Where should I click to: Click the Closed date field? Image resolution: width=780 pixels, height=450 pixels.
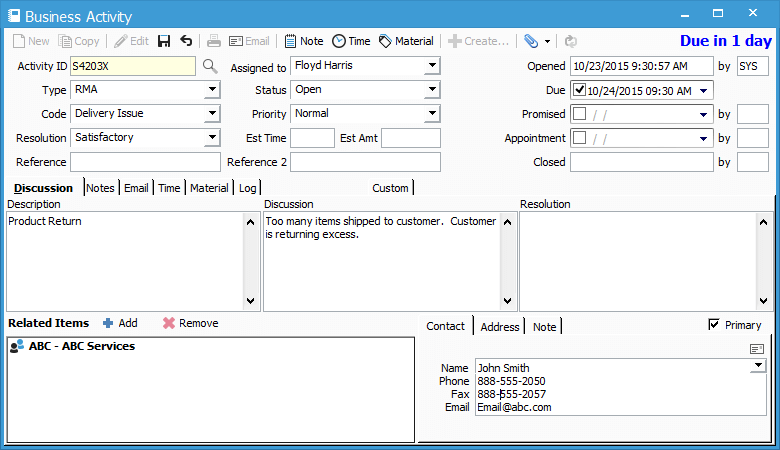pos(642,162)
